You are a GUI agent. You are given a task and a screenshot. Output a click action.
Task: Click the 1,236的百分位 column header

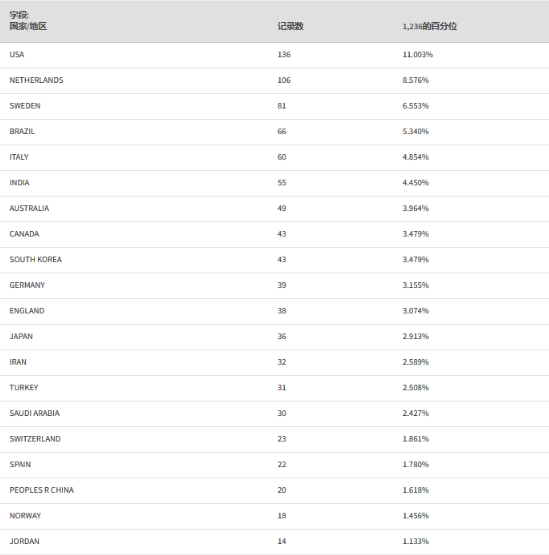coord(429,27)
